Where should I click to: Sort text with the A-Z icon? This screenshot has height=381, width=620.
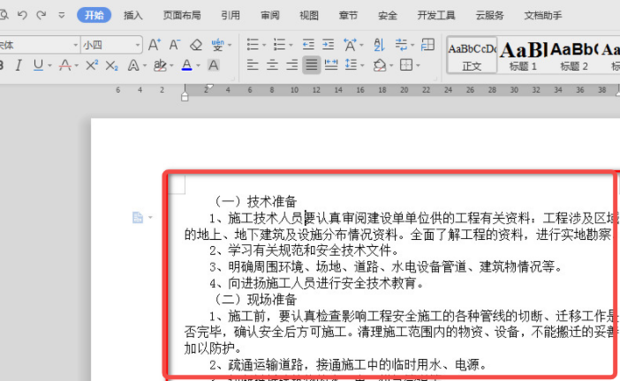[379, 45]
